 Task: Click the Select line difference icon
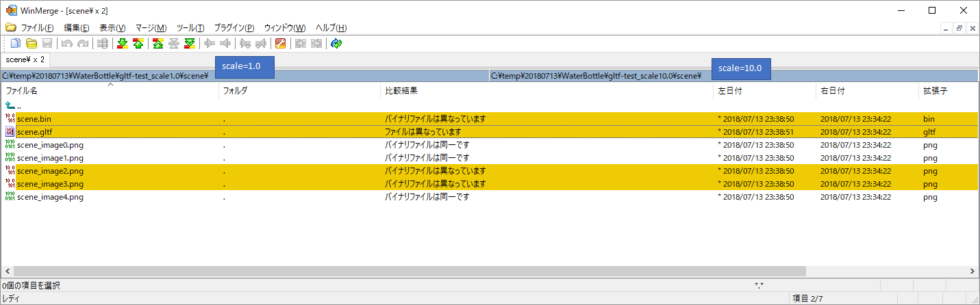point(103,44)
